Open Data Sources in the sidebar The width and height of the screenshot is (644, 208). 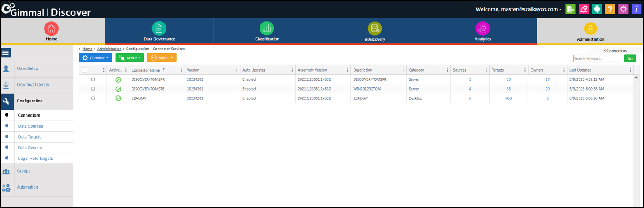30,126
